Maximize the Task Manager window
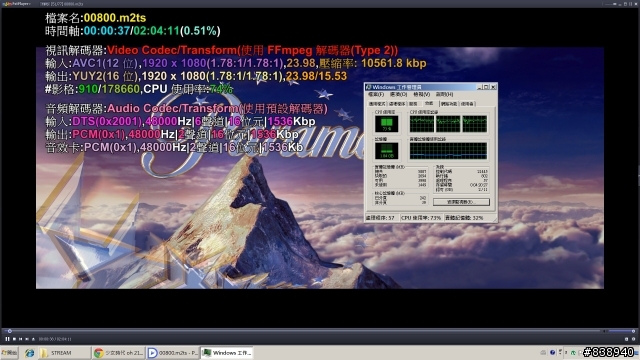Screen dimensions: 640x360 (x=486, y=87)
